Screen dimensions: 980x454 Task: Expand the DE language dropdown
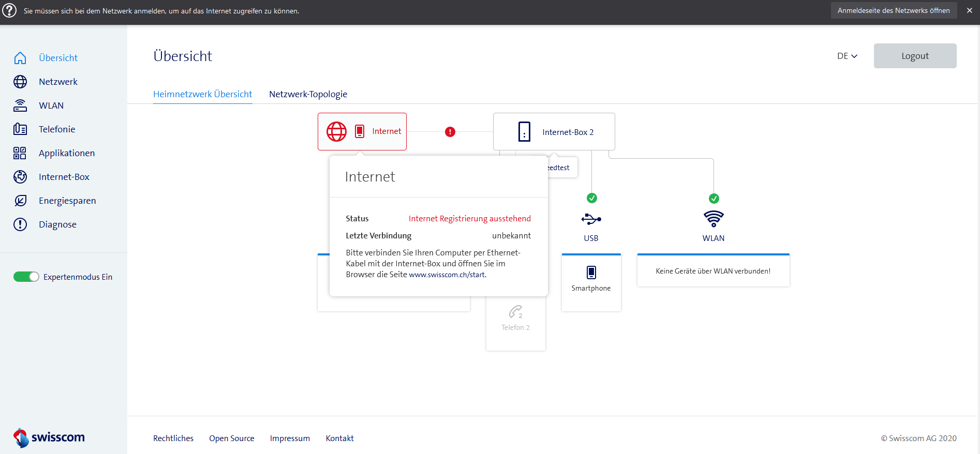tap(847, 56)
